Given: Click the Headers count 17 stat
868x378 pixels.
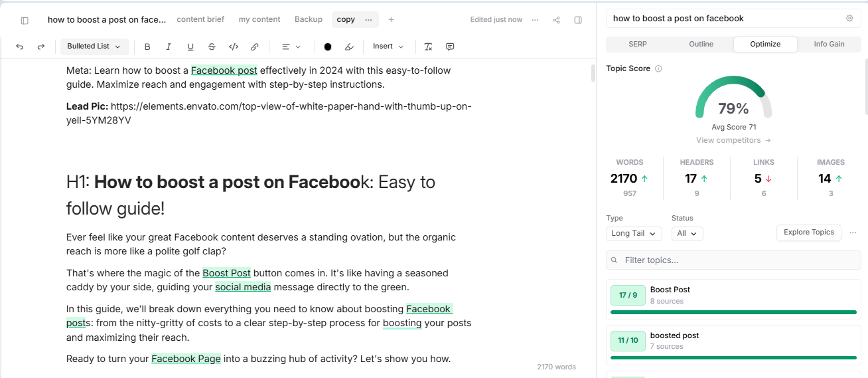Looking at the screenshot, I should (x=696, y=179).
